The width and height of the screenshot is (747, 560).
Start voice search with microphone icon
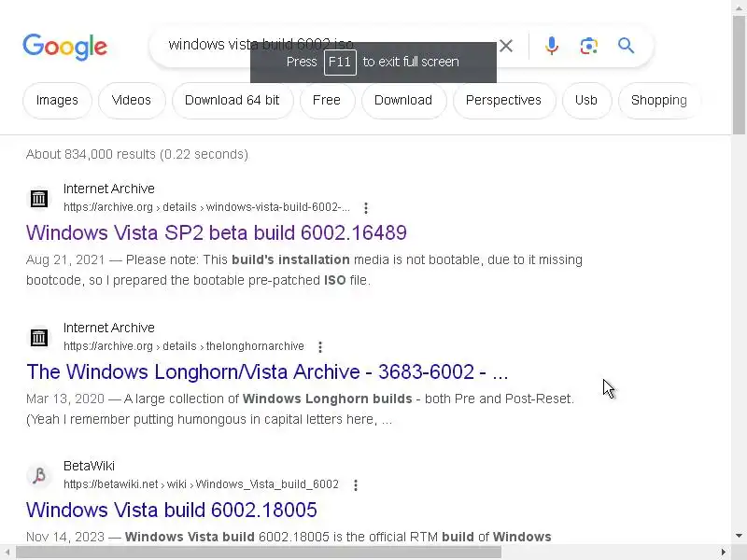tap(552, 46)
